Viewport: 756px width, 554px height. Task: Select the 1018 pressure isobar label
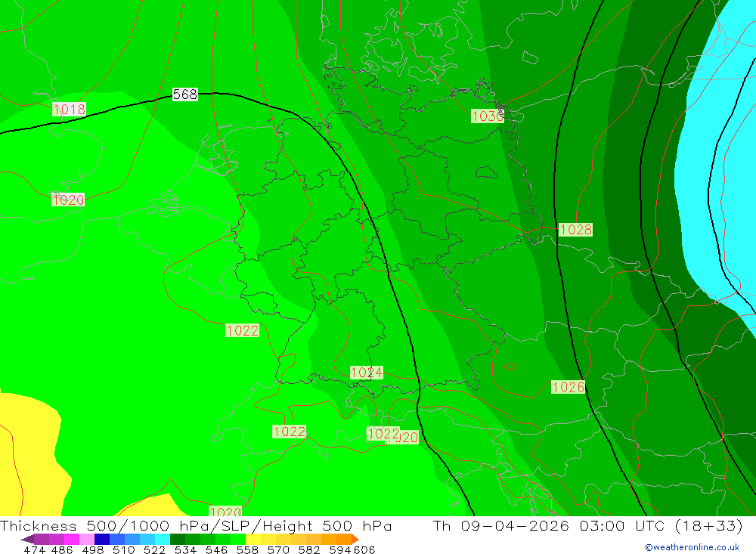click(x=70, y=110)
